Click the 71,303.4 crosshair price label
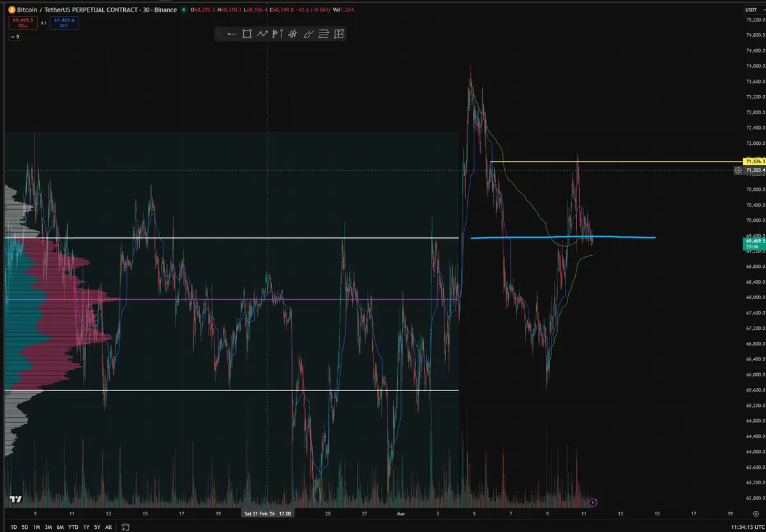Screen dimensions: 766x532 pos(755,170)
